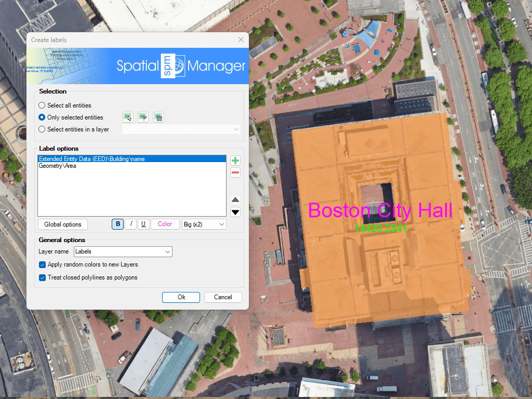532x399 pixels.
Task: Pick label Color
Action: coord(165,224)
